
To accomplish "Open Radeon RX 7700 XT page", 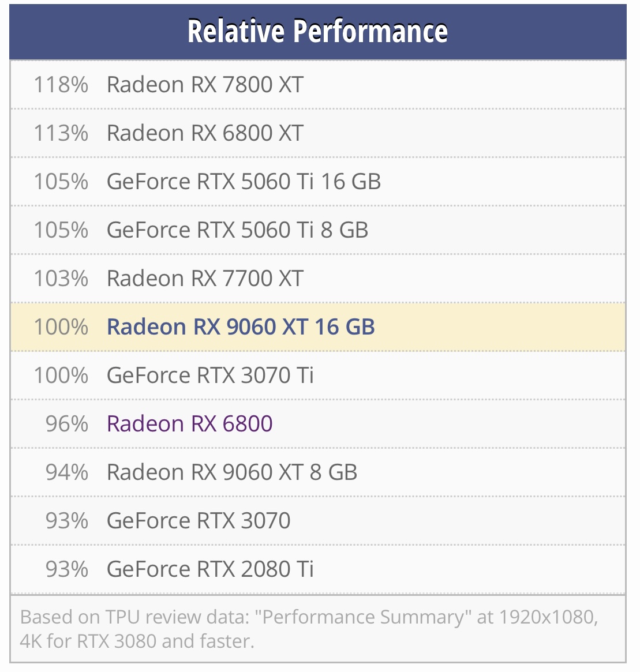I will click(x=205, y=279).
